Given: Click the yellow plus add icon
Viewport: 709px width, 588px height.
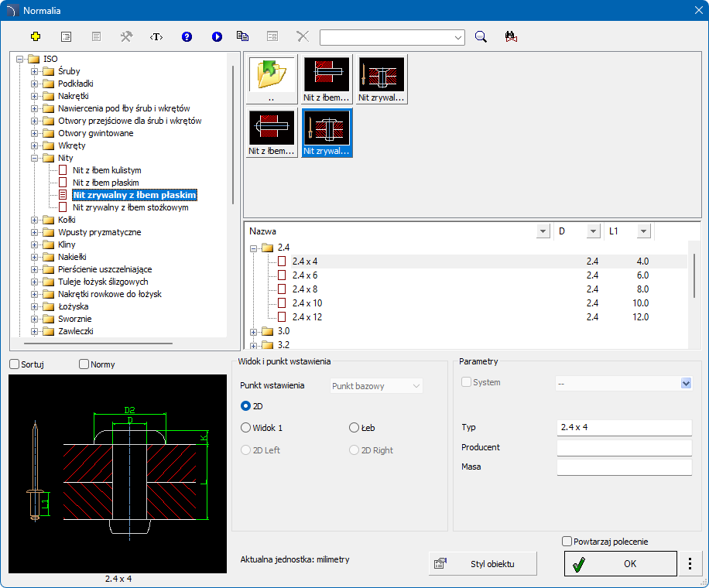Looking at the screenshot, I should coord(35,36).
